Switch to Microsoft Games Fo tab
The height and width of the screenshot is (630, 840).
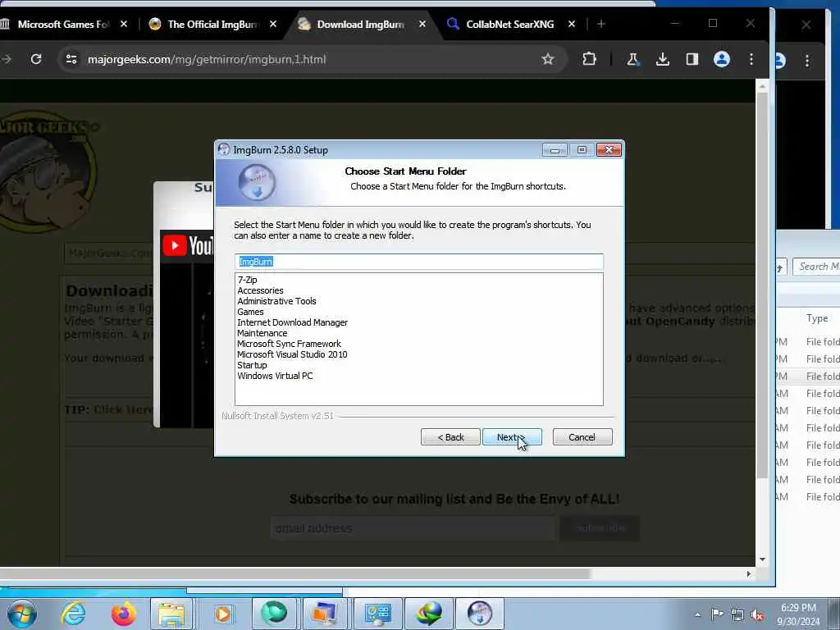pos(63,24)
